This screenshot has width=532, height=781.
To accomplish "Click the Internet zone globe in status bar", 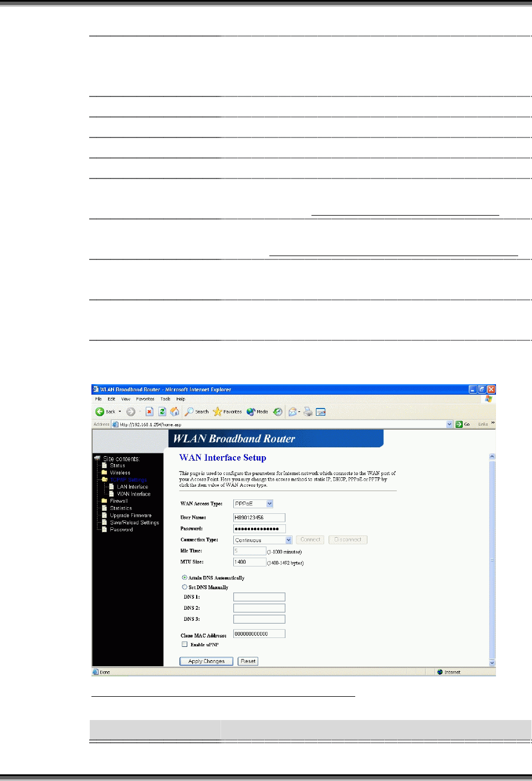I will (440, 672).
